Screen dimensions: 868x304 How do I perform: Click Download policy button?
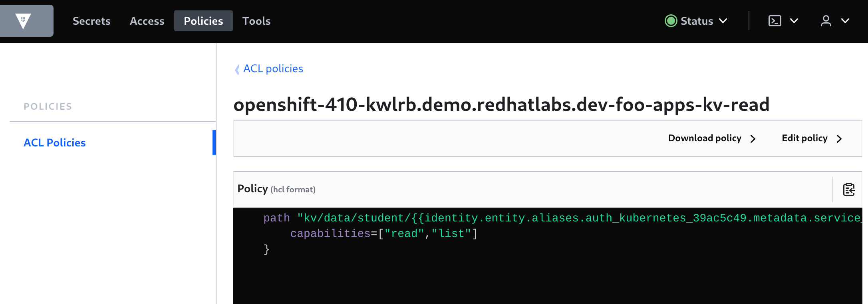[712, 138]
